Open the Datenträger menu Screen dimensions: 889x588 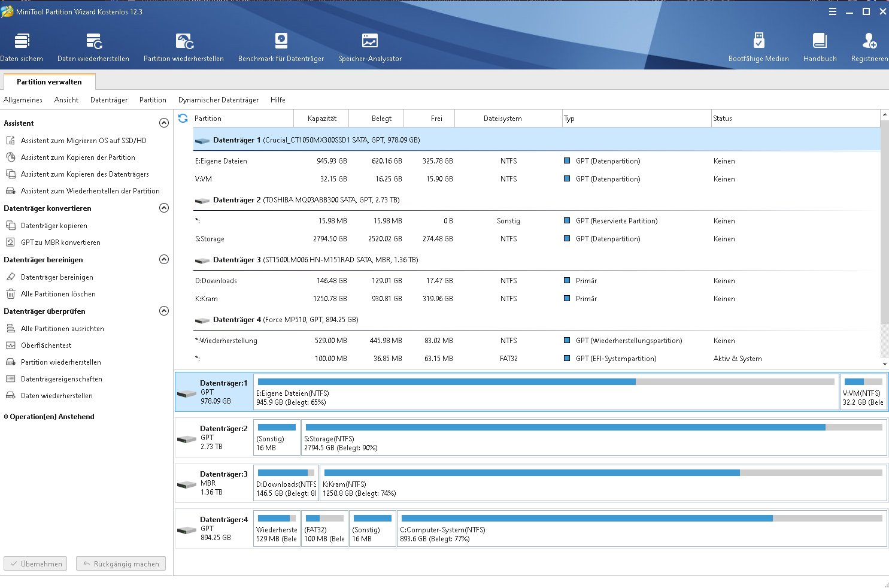[109, 100]
